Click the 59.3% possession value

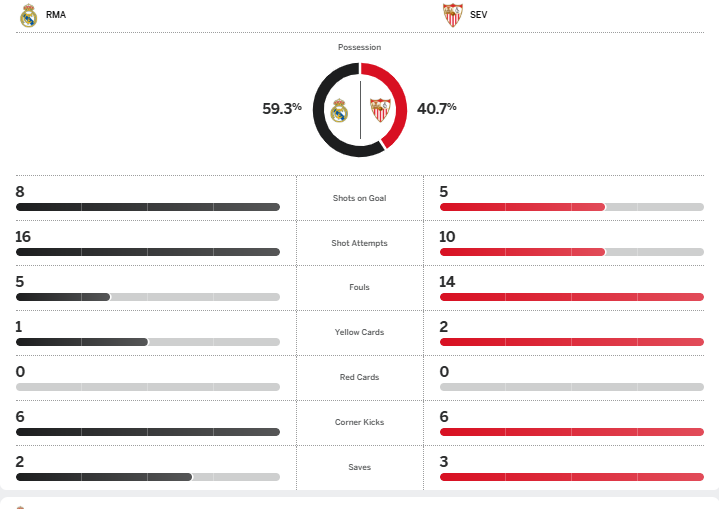[282, 109]
